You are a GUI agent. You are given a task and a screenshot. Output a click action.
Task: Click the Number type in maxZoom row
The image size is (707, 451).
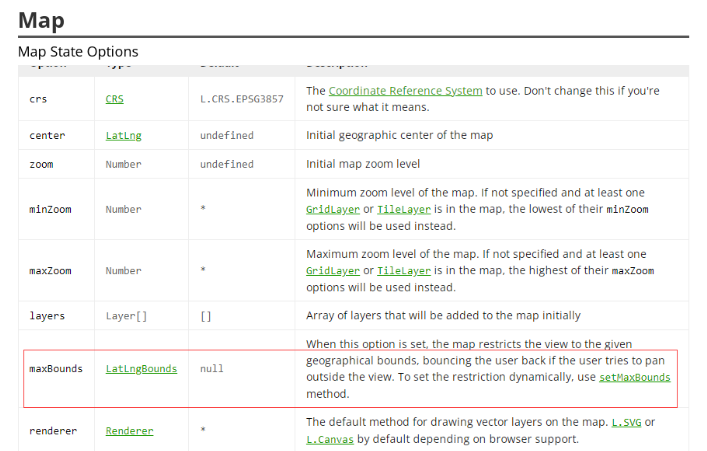coord(124,271)
